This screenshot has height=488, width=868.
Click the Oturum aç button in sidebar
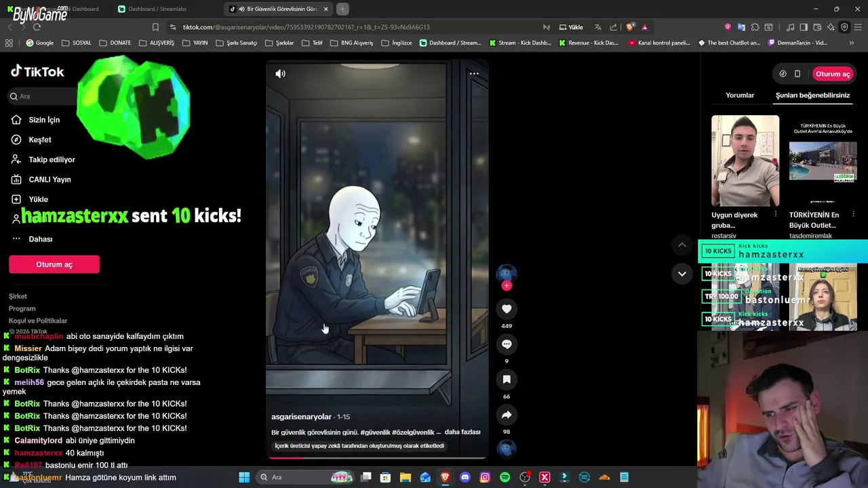pyautogui.click(x=54, y=264)
